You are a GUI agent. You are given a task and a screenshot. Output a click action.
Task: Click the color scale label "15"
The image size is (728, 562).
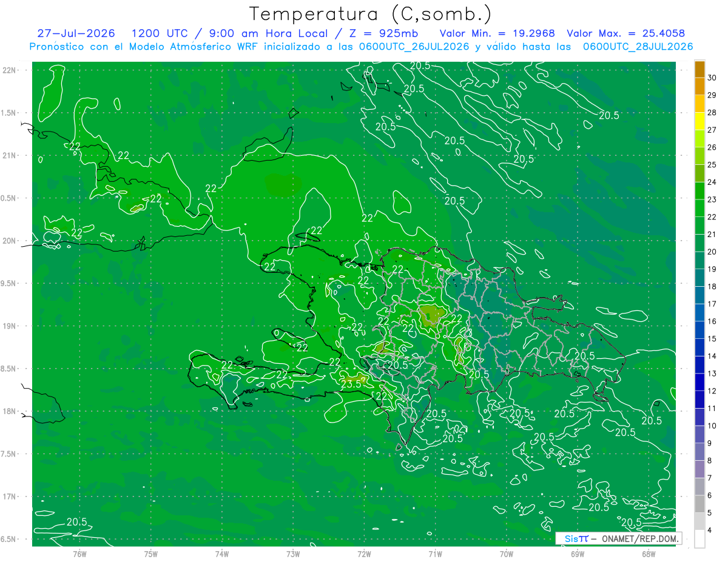point(712,339)
